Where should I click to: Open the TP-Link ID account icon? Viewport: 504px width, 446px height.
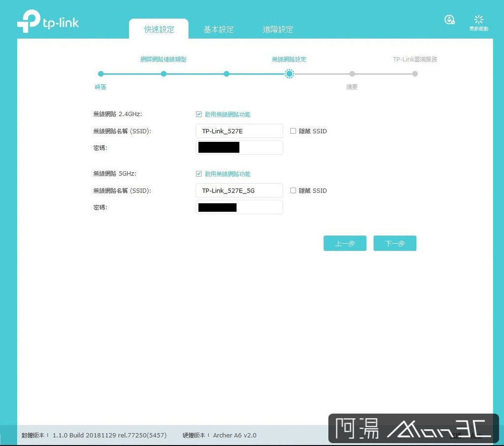click(x=449, y=20)
